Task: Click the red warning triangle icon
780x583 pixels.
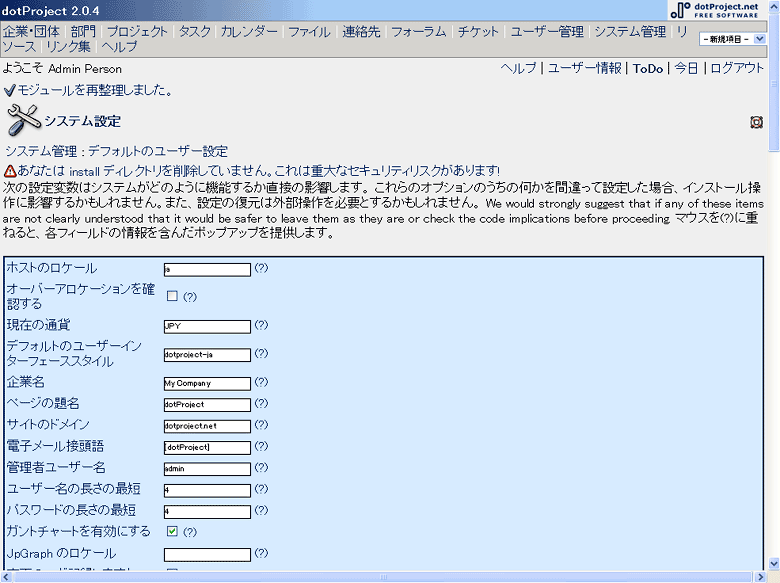Action: 10,171
